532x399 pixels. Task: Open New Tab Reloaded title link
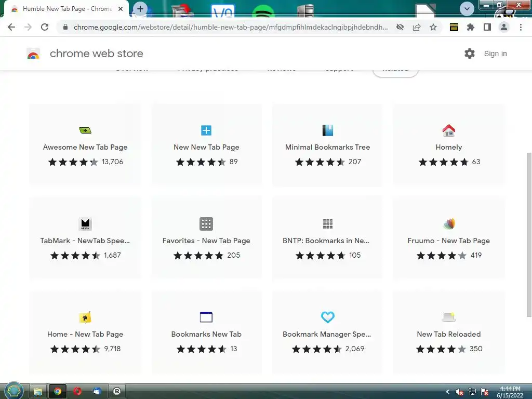coord(448,334)
